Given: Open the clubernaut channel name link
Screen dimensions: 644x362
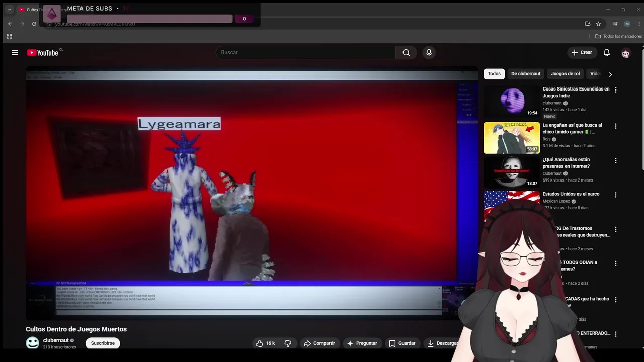Looking at the screenshot, I should point(56,340).
